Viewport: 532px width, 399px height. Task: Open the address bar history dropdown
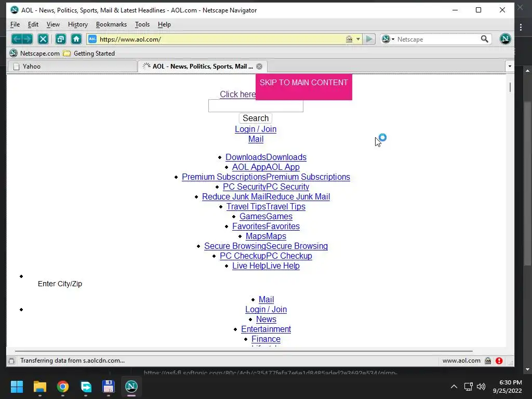[x=358, y=39]
